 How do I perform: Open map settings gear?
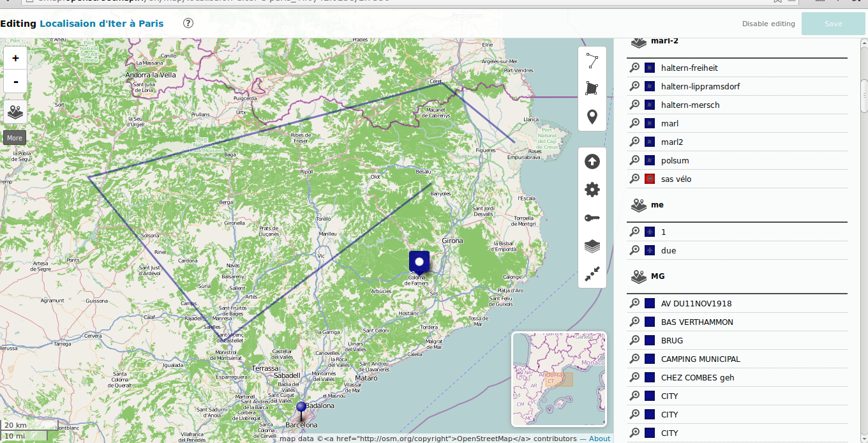pos(592,190)
